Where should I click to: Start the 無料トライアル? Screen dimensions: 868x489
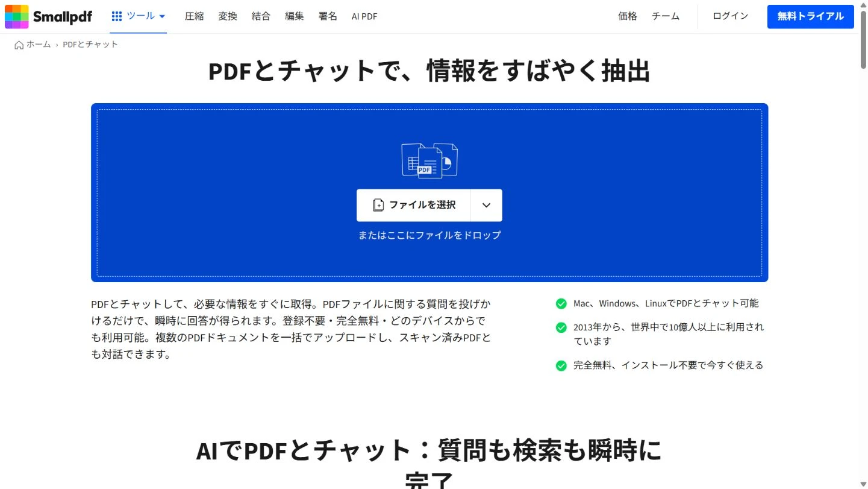[x=811, y=16]
